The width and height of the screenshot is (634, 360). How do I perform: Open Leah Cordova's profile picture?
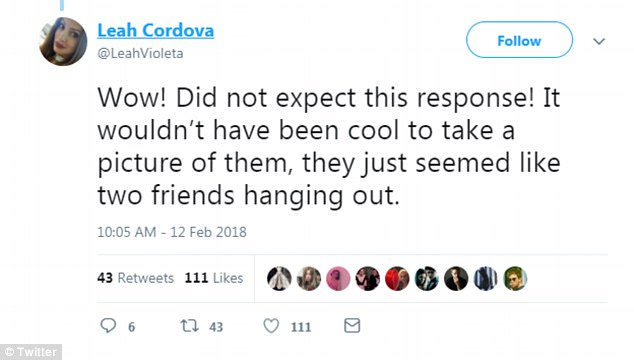click(x=63, y=42)
